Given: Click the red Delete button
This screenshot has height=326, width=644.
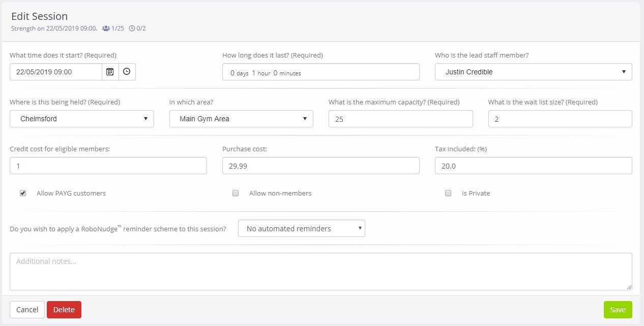Looking at the screenshot, I should 64,310.
